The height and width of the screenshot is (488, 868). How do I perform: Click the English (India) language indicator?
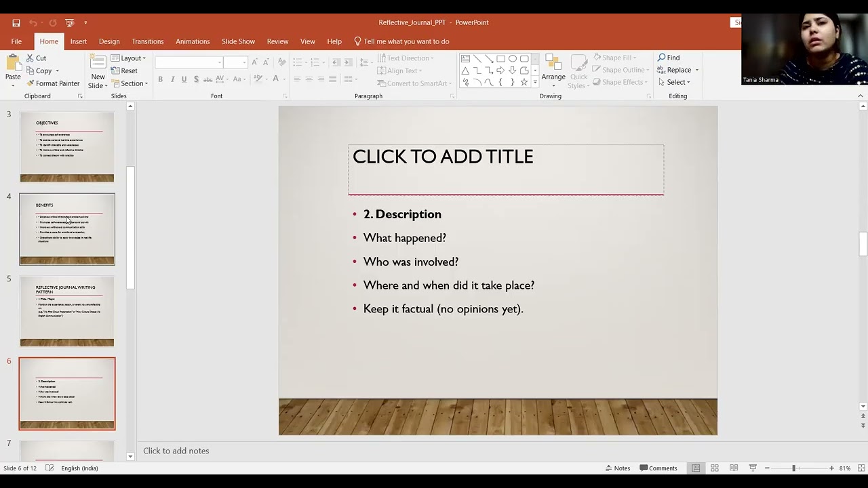pyautogui.click(x=79, y=468)
